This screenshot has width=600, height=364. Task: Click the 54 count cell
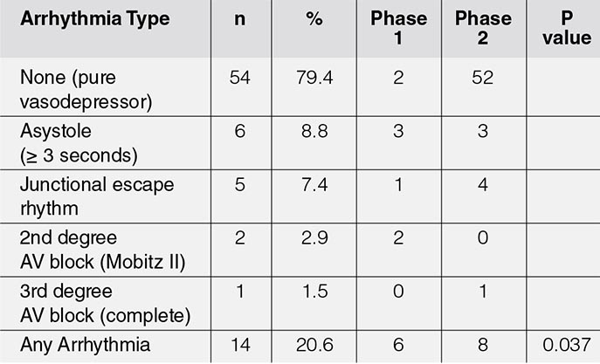pyautogui.click(x=240, y=78)
